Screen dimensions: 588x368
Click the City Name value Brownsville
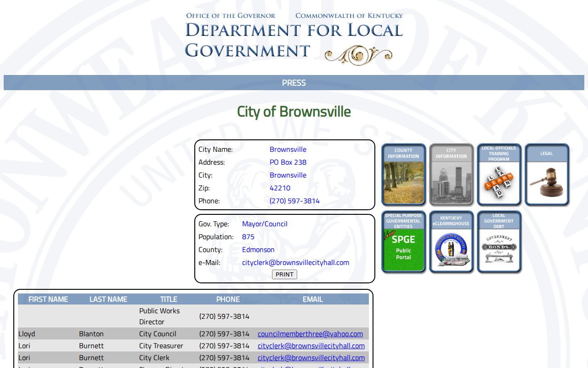tap(288, 149)
